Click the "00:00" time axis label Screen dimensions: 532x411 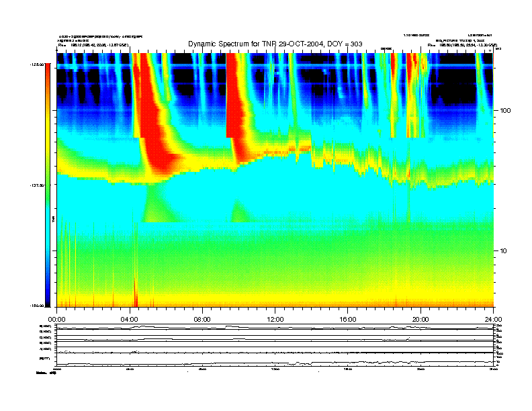56,319
